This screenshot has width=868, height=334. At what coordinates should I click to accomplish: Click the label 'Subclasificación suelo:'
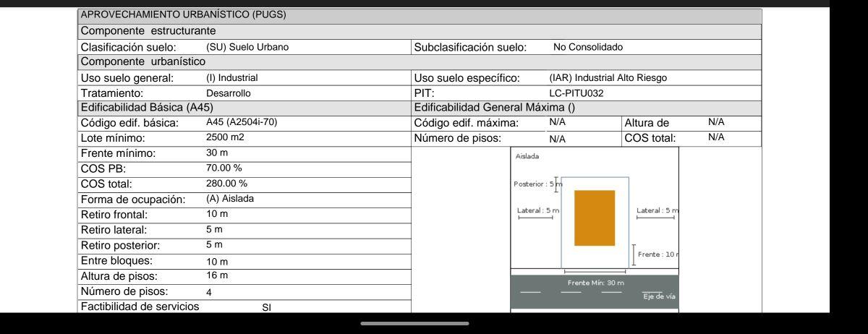[470, 47]
